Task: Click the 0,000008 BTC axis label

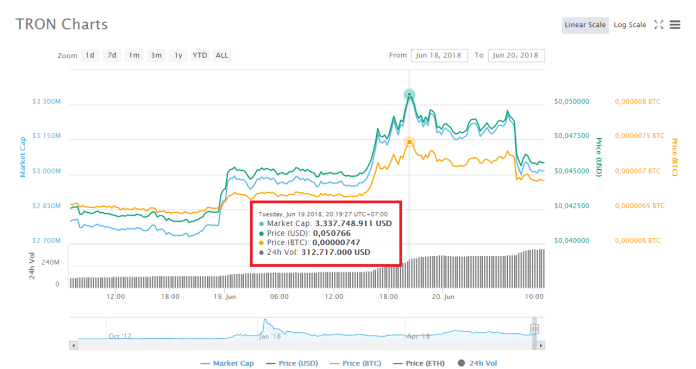Action: pyautogui.click(x=637, y=102)
